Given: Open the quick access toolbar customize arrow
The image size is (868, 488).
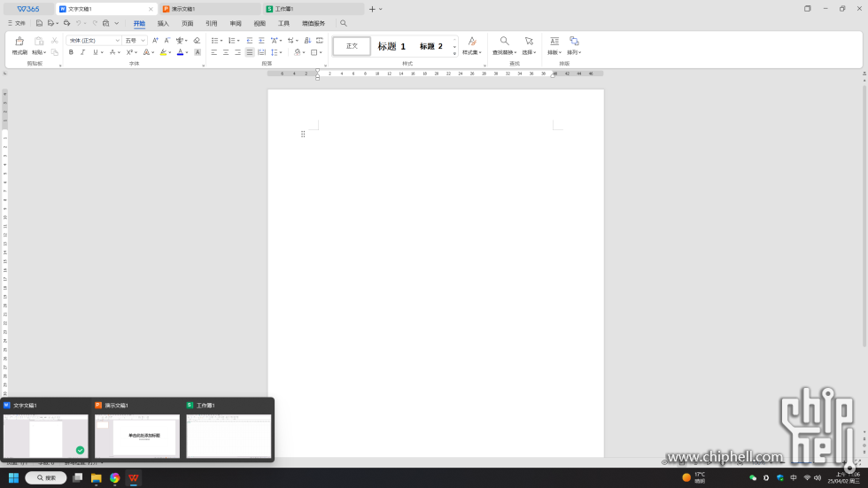Looking at the screenshot, I should point(116,23).
